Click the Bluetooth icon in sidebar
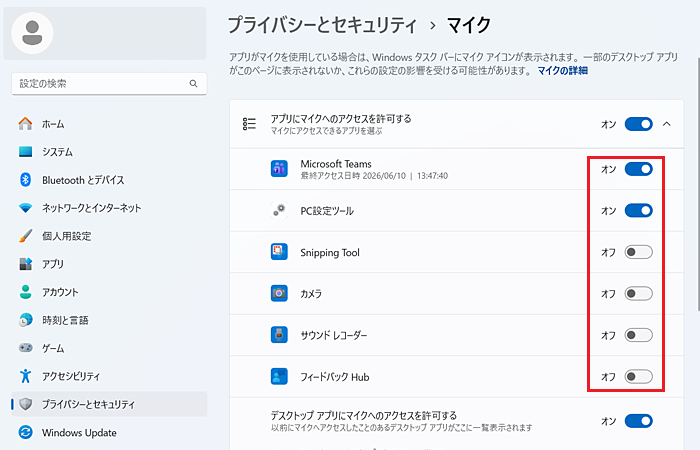This screenshot has height=450, width=700. (x=25, y=180)
